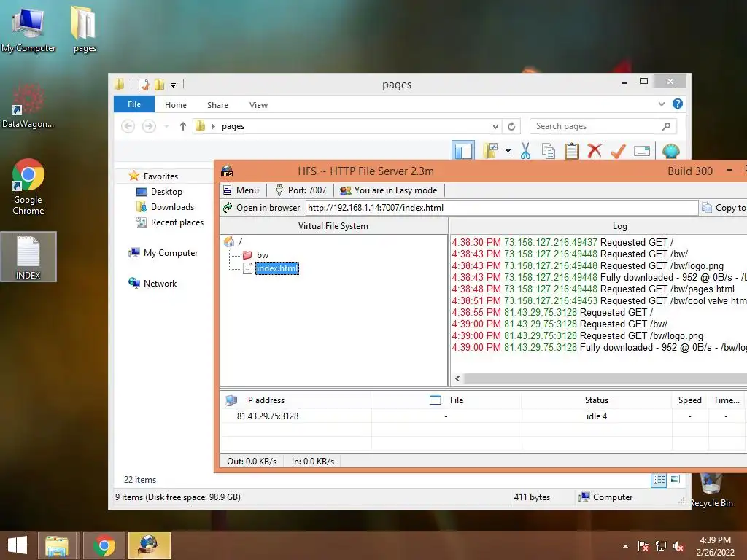
Task: Click the IP address column header
Action: click(295, 400)
